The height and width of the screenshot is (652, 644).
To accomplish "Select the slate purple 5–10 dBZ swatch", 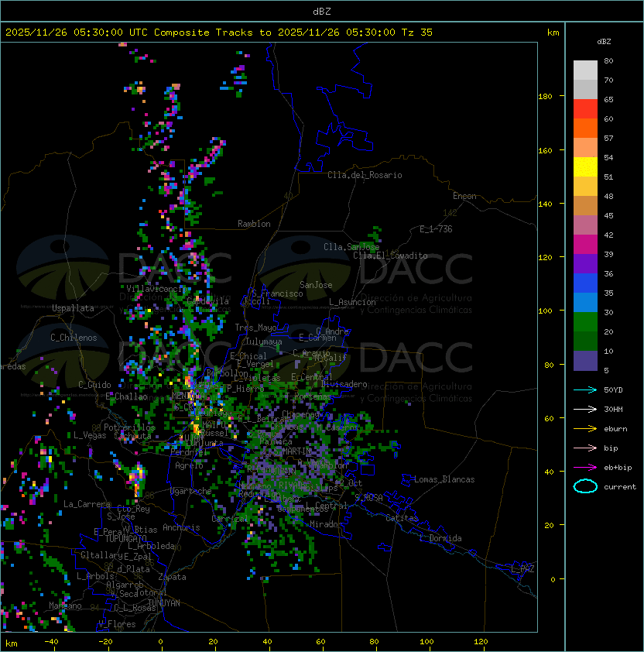I will pos(585,360).
